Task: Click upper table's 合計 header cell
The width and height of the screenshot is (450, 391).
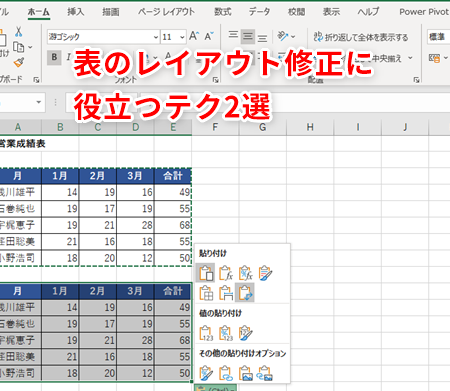Action: pos(173,176)
